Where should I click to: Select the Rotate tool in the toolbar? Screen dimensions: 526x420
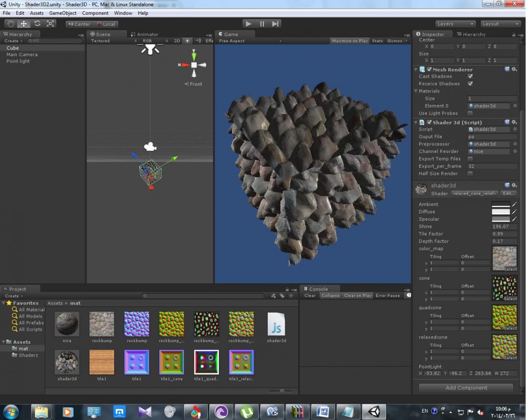point(37,24)
